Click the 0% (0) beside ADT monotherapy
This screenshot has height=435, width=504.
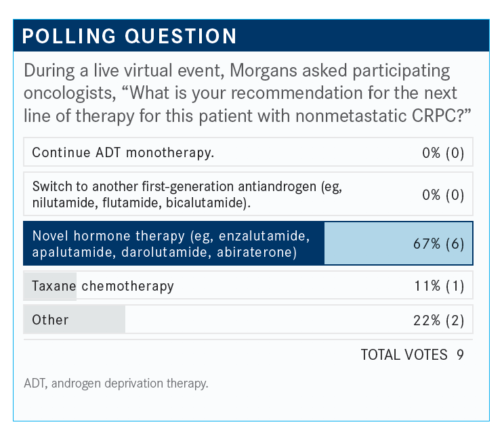[443, 152]
